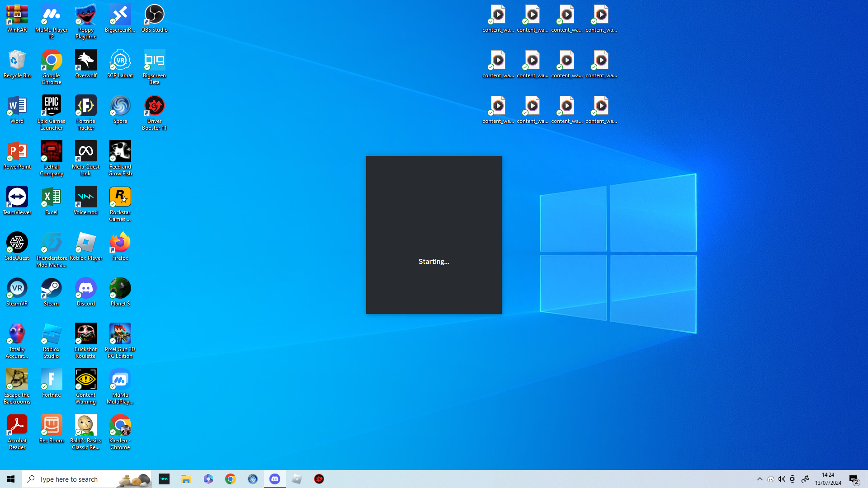Open the taskbar clock and date

tap(828, 479)
